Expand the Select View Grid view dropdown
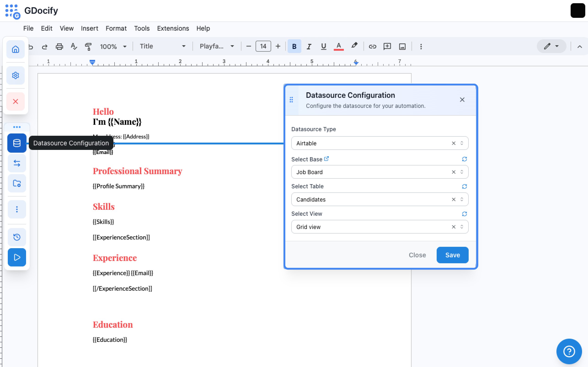Screen dimensions: 588x367 462,227
